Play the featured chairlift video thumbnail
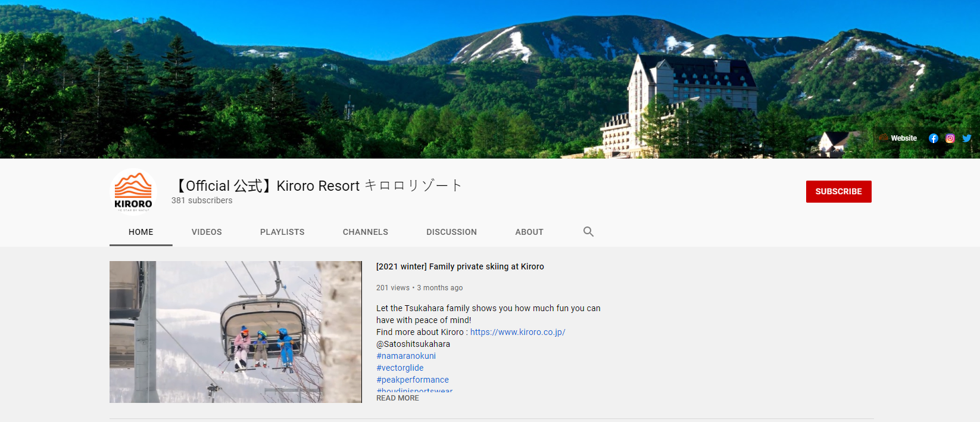The width and height of the screenshot is (980, 422). 236,332
